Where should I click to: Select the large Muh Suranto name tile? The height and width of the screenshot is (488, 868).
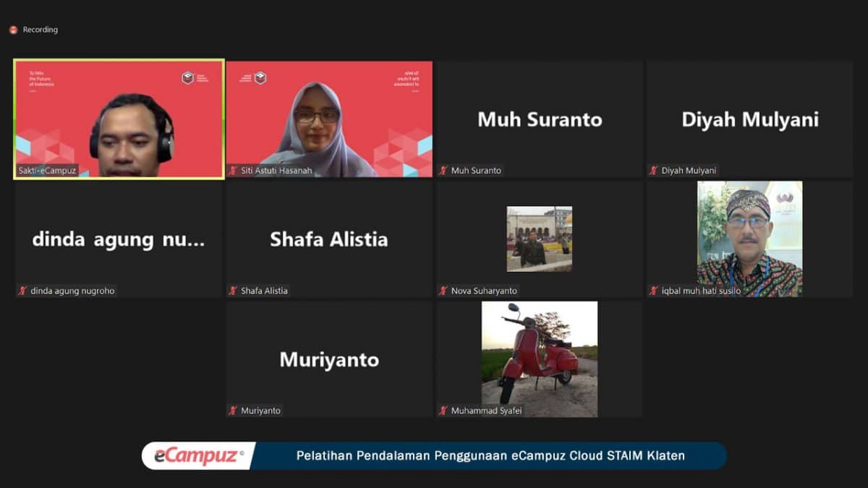(x=540, y=119)
